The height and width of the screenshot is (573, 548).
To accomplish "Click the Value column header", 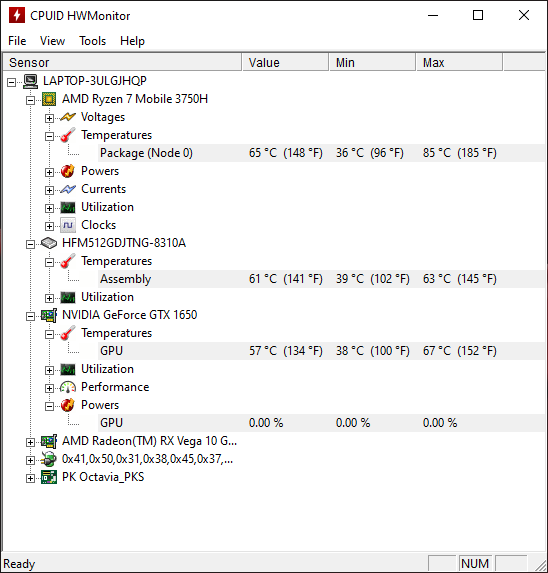I will pos(285,62).
